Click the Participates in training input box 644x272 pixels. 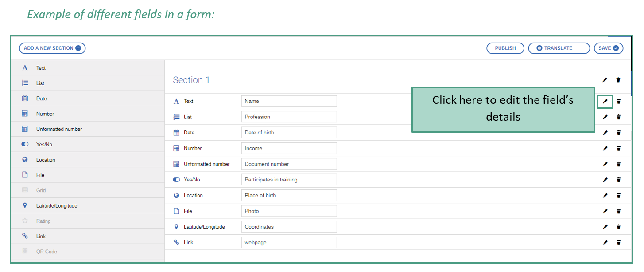point(289,180)
